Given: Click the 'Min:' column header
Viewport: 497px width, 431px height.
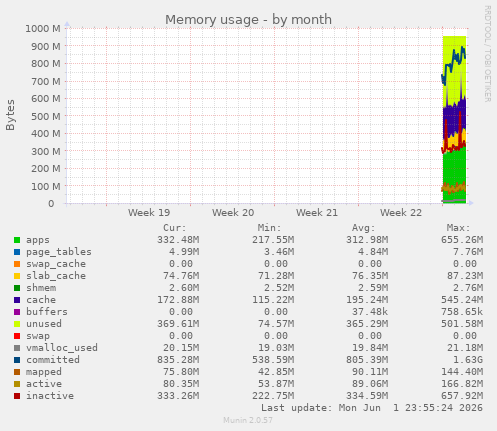Looking at the screenshot, I should [x=269, y=228].
